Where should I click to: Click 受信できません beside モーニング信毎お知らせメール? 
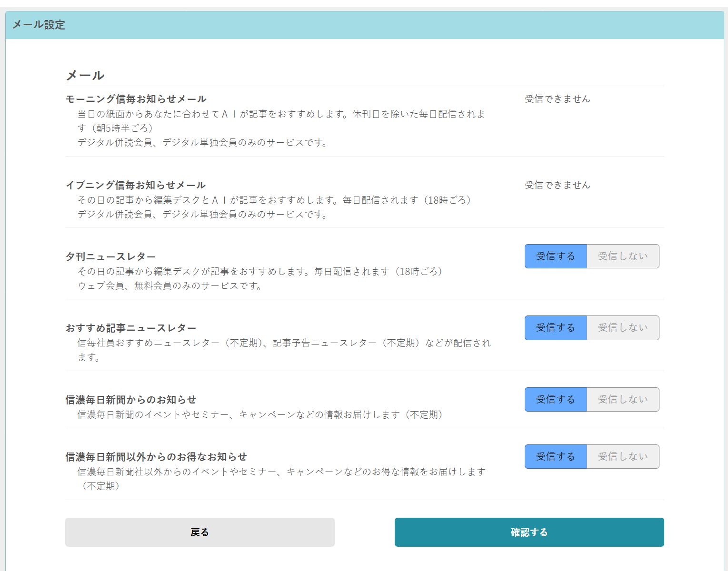(x=558, y=98)
